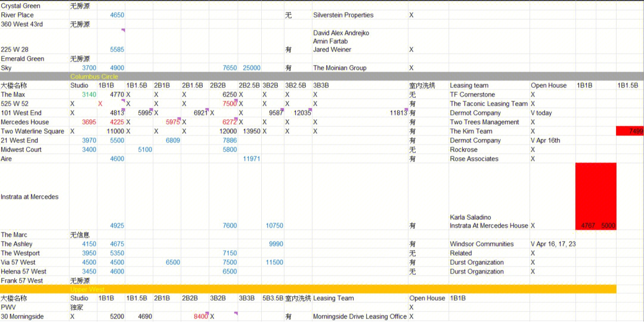Click 'The Kim Team' leasing cell
The height and width of the screenshot is (322, 644).
tap(470, 131)
